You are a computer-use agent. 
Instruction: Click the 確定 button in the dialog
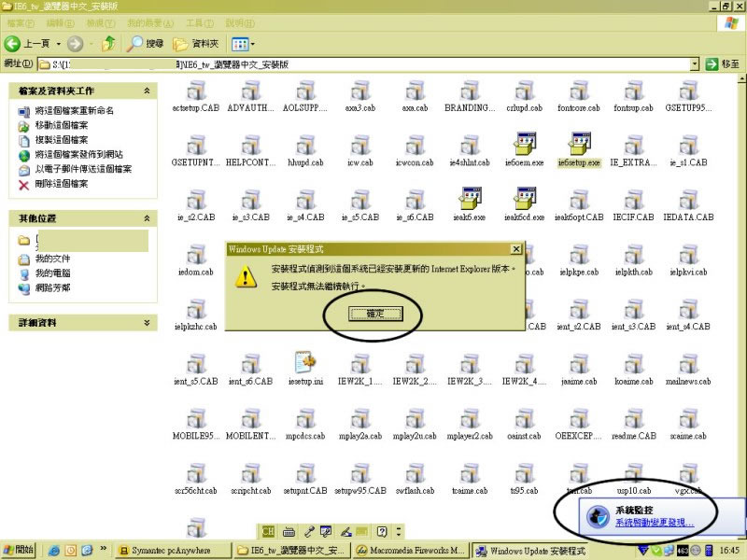click(x=375, y=314)
